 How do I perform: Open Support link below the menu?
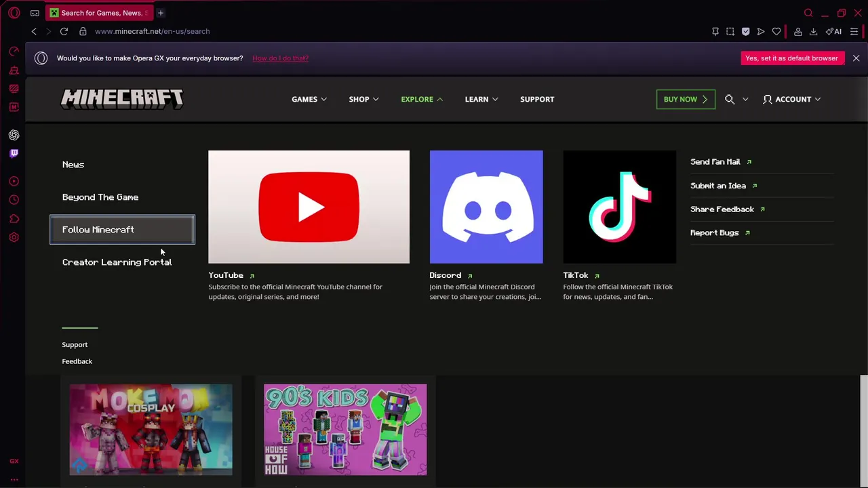[75, 345]
